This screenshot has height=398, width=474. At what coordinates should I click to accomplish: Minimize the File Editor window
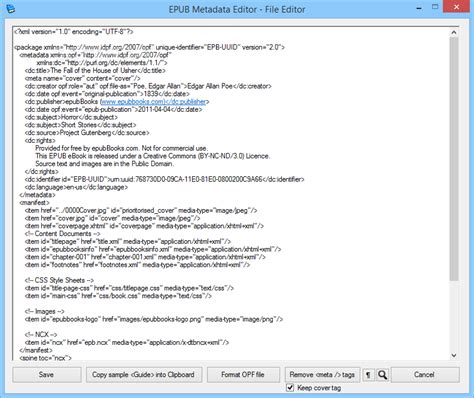[419, 8]
